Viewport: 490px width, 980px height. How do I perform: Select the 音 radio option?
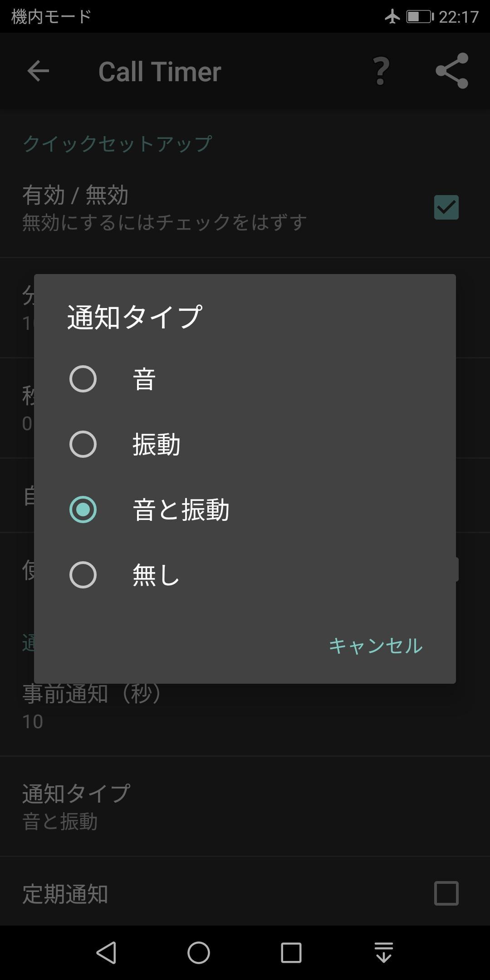[x=245, y=379]
